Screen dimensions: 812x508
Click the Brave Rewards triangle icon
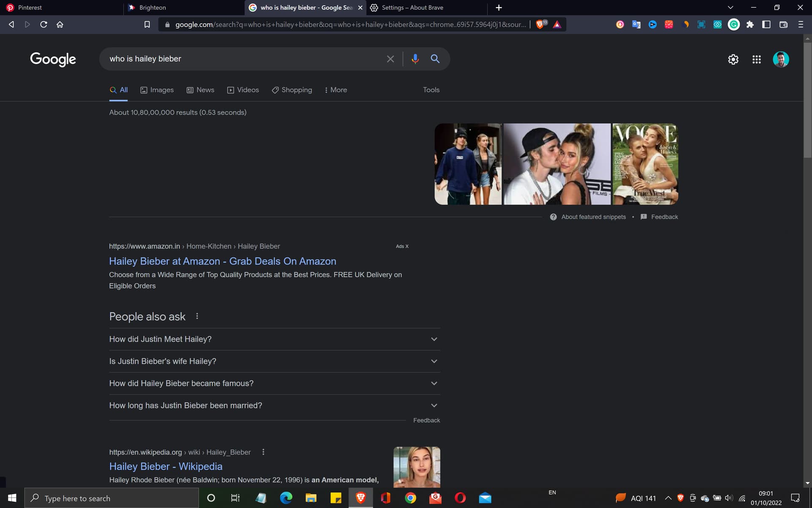point(557,25)
